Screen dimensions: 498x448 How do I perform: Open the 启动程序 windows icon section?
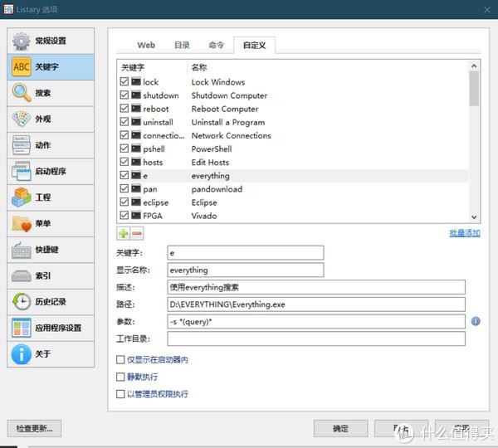[x=22, y=171]
